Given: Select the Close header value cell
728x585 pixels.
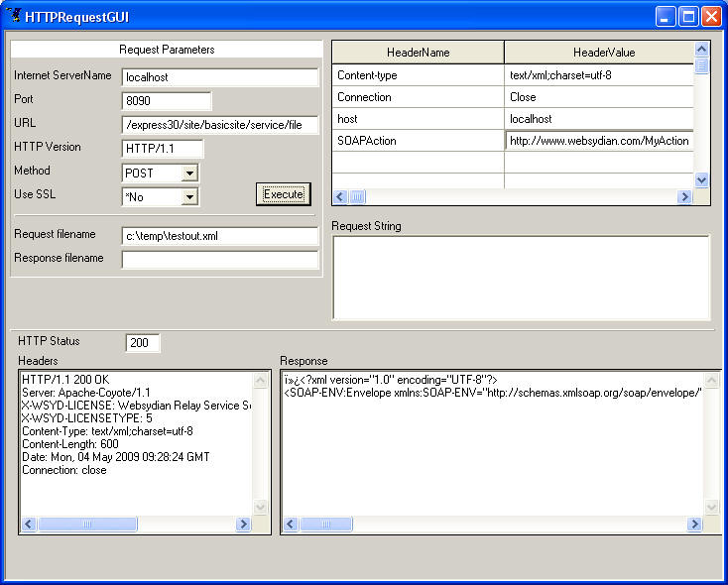Looking at the screenshot, I should (599, 97).
